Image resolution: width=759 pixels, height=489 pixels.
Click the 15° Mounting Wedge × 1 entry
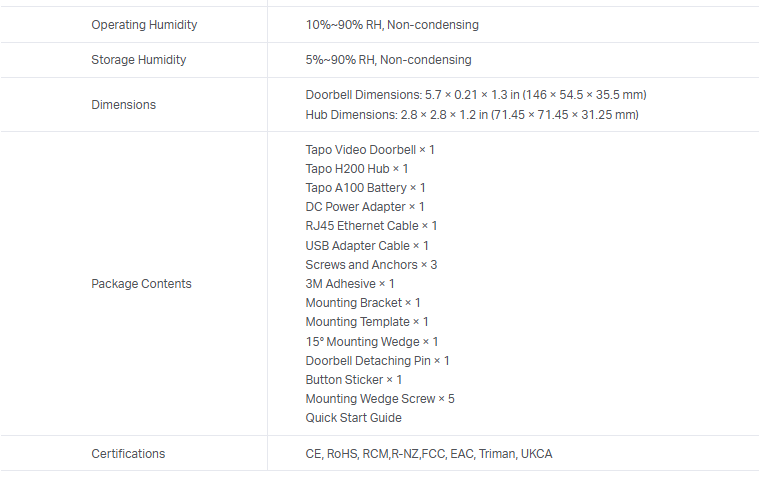[x=372, y=342]
